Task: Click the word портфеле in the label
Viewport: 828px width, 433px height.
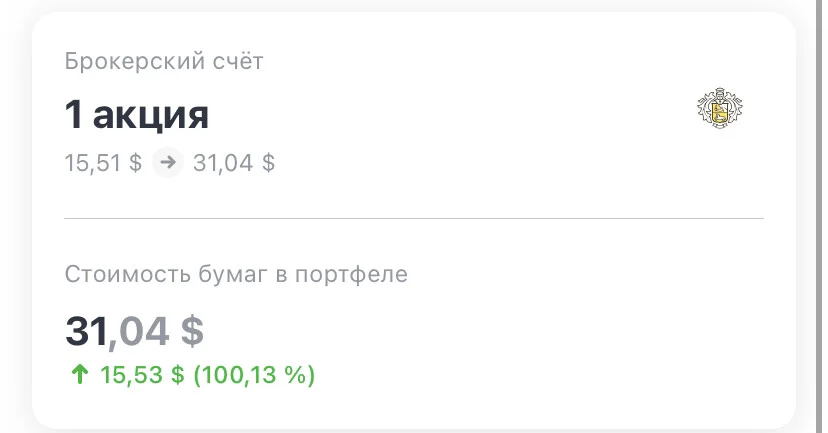Action: pos(351,276)
